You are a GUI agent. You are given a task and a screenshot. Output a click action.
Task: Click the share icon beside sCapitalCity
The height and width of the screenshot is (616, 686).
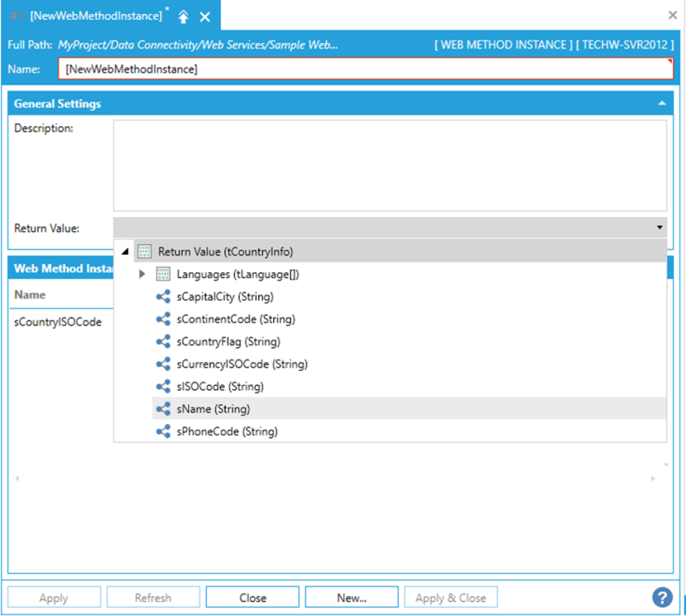(x=163, y=296)
